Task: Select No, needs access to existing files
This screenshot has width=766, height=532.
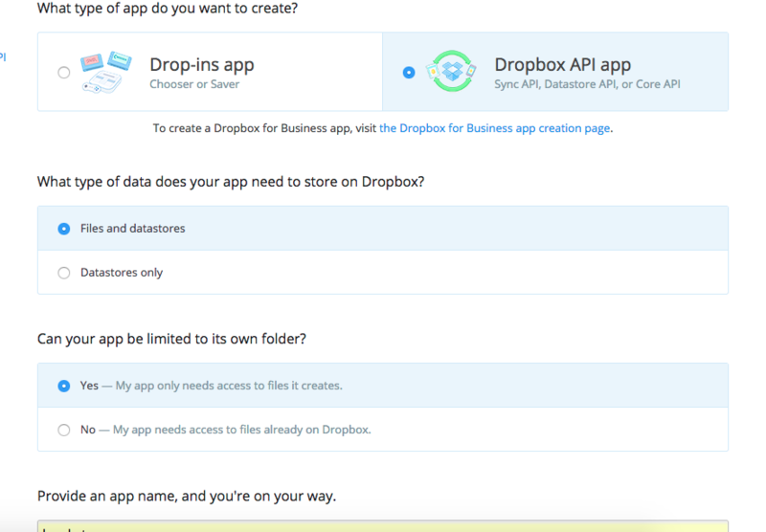Action: 64,430
